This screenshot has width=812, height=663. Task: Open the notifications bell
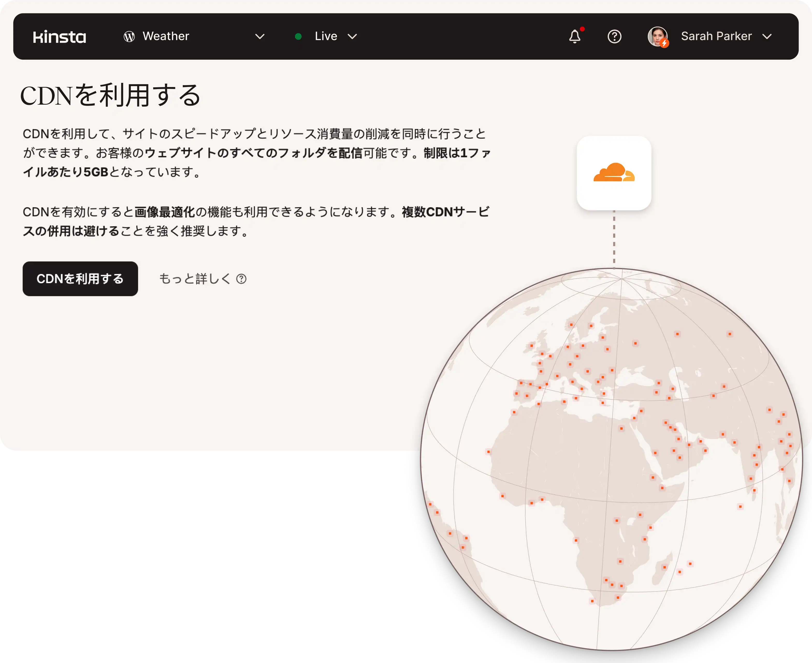point(575,37)
